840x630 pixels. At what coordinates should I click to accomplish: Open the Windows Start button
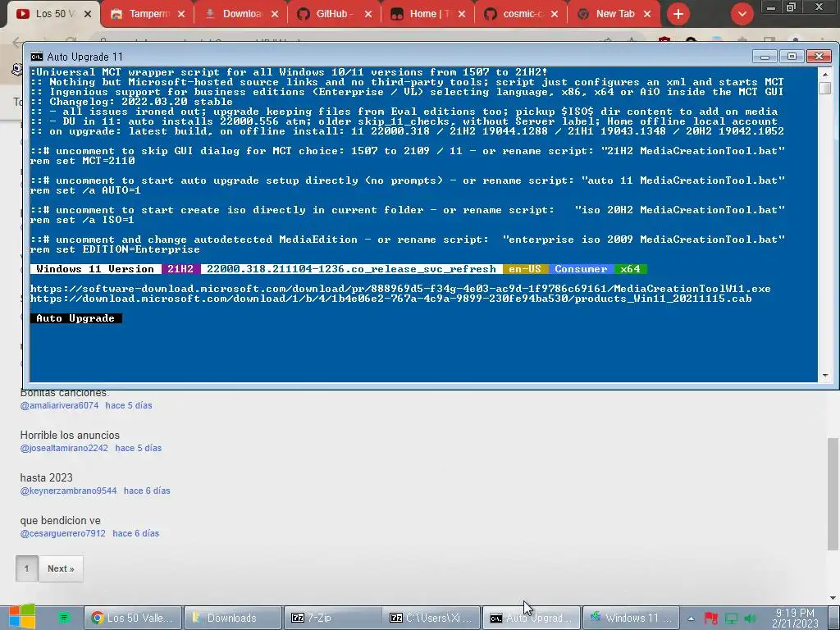coord(22,617)
